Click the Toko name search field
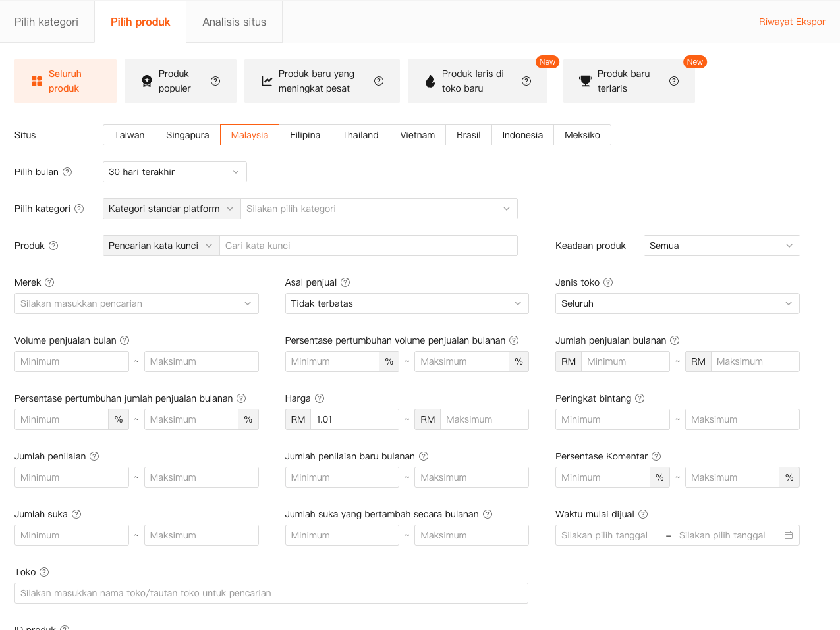The height and width of the screenshot is (630, 840). [x=271, y=593]
